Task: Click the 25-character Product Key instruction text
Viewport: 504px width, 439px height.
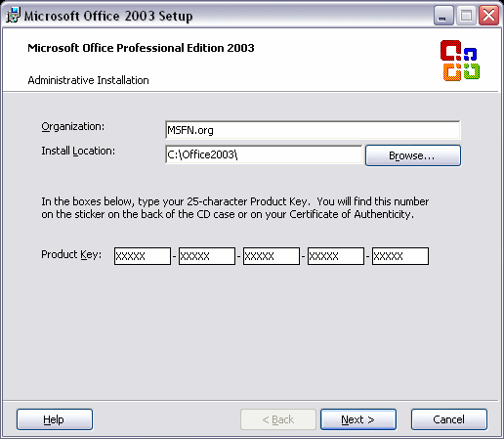Action: pyautogui.click(x=235, y=208)
